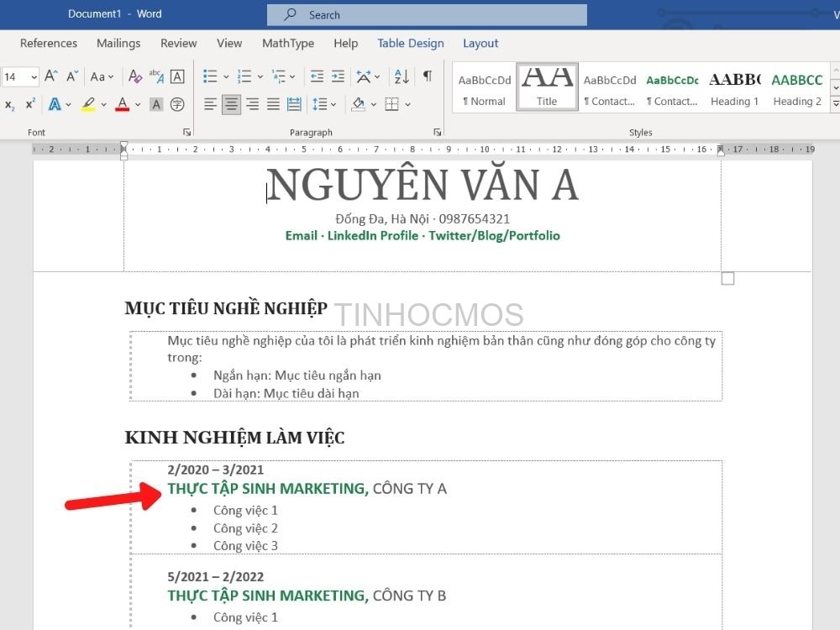Screen dimensions: 840x630
Task: Clear all formatting icon
Action: click(135, 76)
